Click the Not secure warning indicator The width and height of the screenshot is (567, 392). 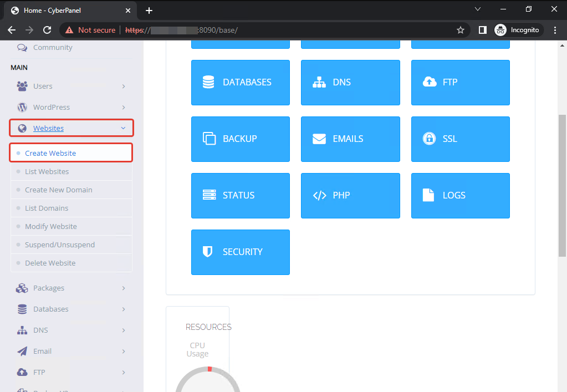click(90, 30)
